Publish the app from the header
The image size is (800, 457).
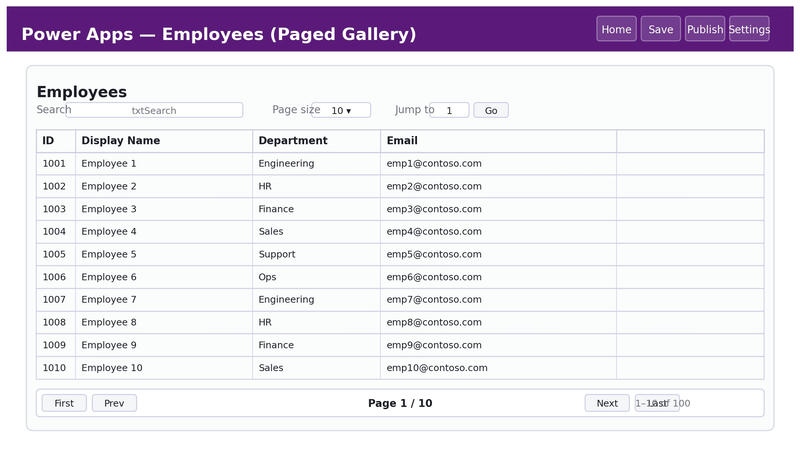[x=705, y=29]
